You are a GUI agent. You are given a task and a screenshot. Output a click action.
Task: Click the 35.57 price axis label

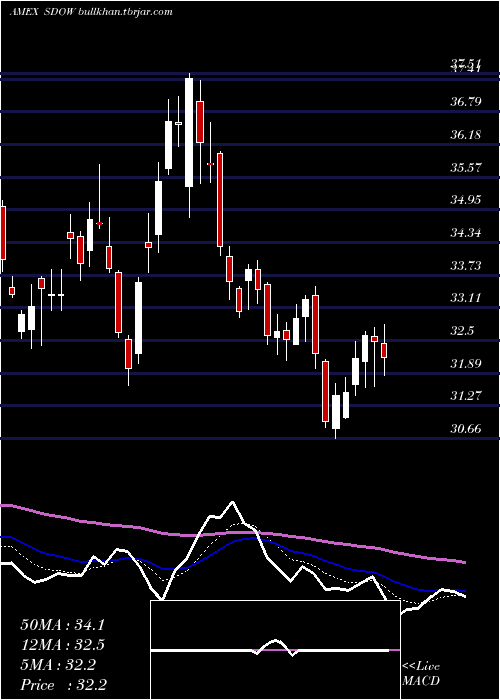[x=466, y=167]
